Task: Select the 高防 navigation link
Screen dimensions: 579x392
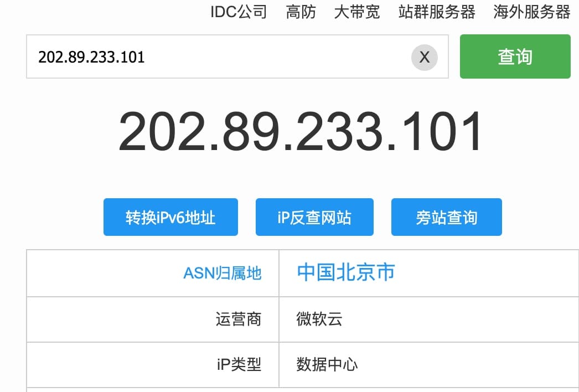Action: click(x=301, y=12)
